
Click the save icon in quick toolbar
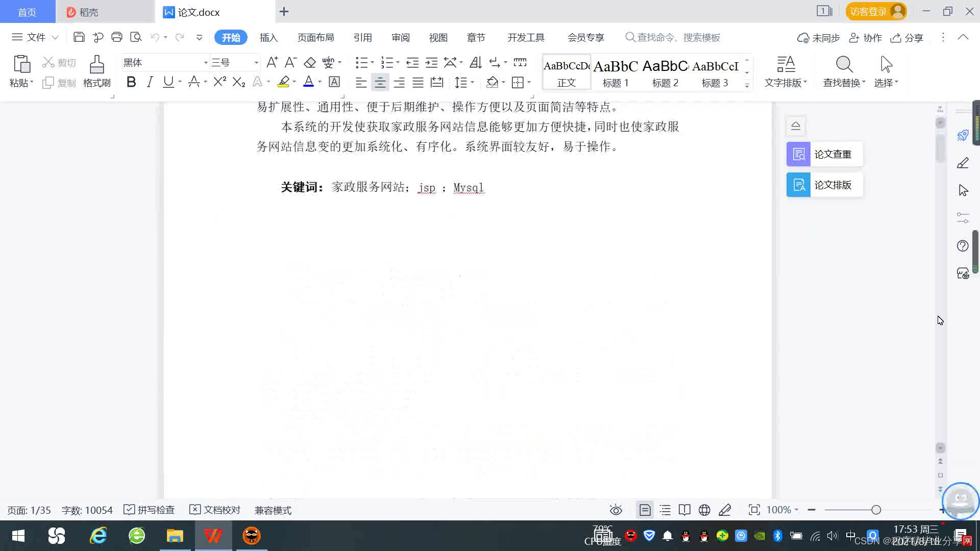(x=79, y=37)
